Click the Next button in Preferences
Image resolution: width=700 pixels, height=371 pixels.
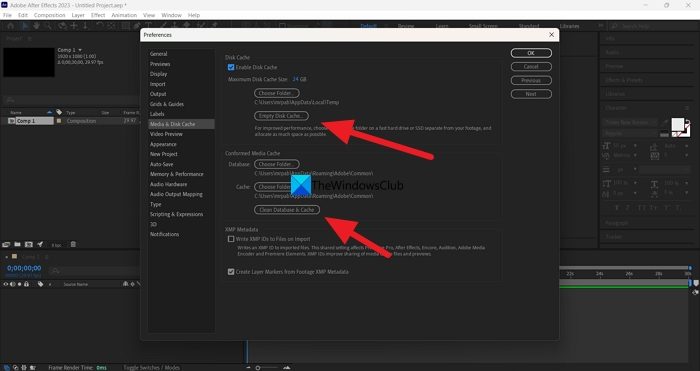531,94
